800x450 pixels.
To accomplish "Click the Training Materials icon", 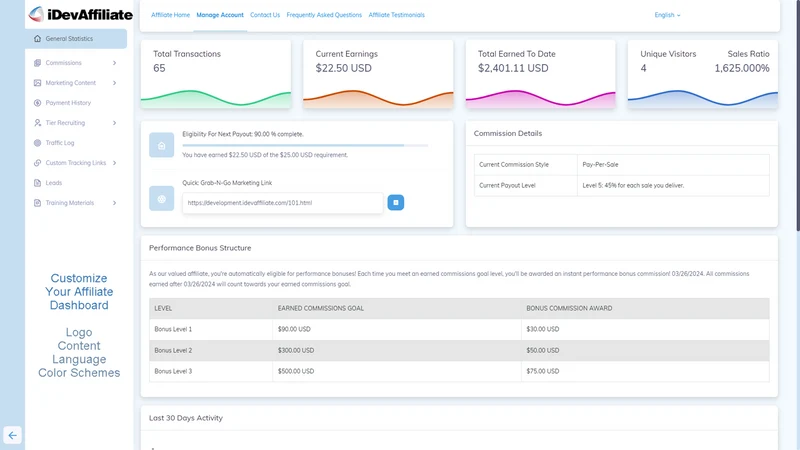I will coord(37,203).
